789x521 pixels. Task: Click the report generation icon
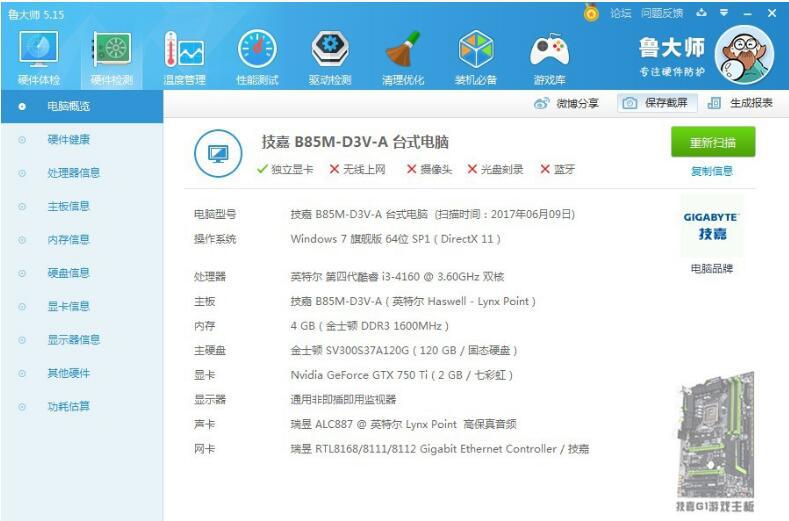[x=714, y=103]
